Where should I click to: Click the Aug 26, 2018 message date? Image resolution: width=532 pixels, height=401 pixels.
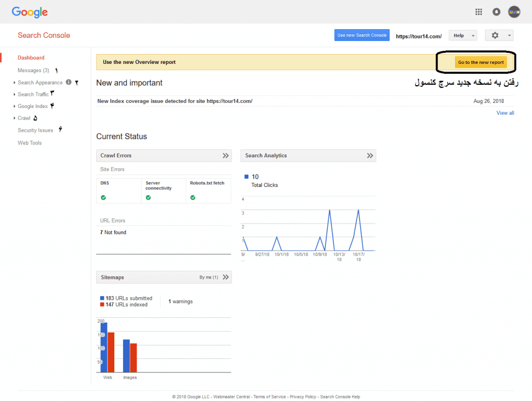488,101
